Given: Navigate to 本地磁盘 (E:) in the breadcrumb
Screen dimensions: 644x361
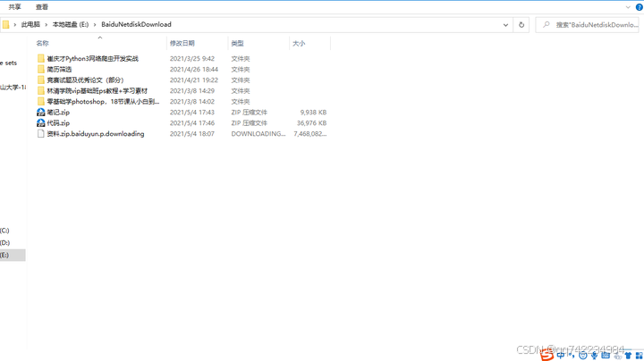Looking at the screenshot, I should (71, 25).
